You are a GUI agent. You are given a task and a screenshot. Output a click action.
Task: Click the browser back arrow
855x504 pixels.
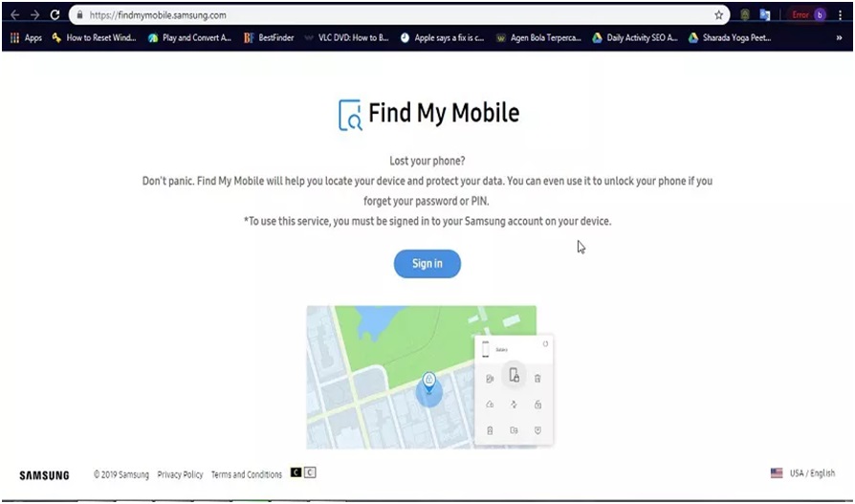pyautogui.click(x=14, y=15)
